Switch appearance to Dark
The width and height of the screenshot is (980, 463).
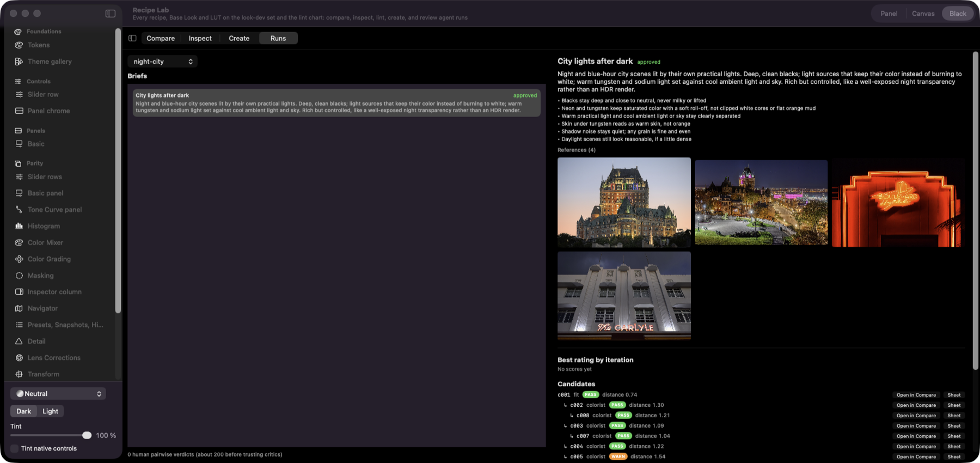pyautogui.click(x=23, y=411)
